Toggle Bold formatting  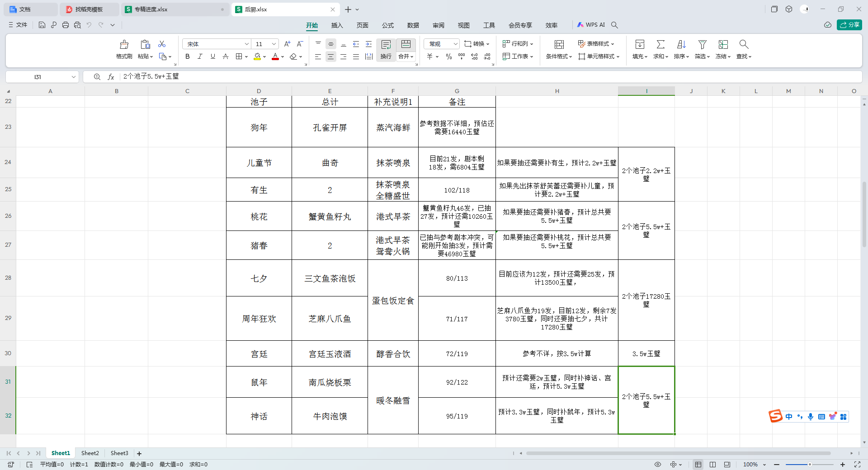[187, 56]
